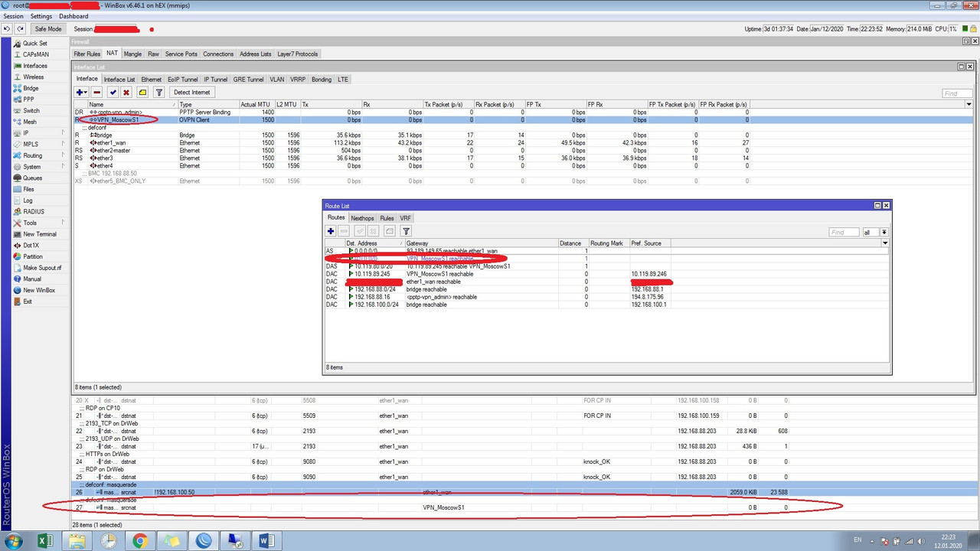This screenshot has width=980, height=551.
Task: Open PPP sidebar entry
Action: pyautogui.click(x=28, y=99)
